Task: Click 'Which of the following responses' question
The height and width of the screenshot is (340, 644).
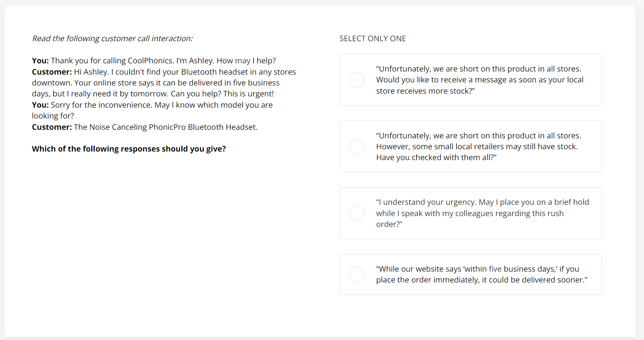Action: pyautogui.click(x=128, y=149)
